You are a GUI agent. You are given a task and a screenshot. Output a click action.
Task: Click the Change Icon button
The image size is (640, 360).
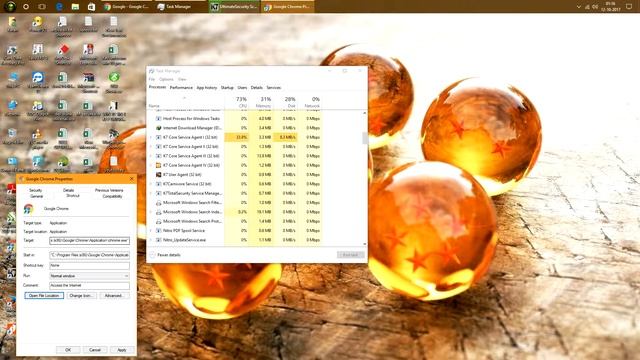(x=81, y=296)
